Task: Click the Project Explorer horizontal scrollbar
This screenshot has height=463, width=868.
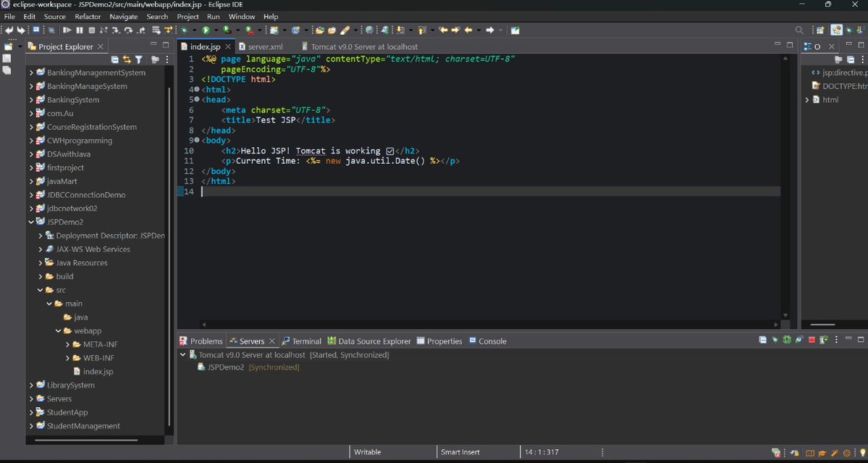Action: click(x=86, y=441)
